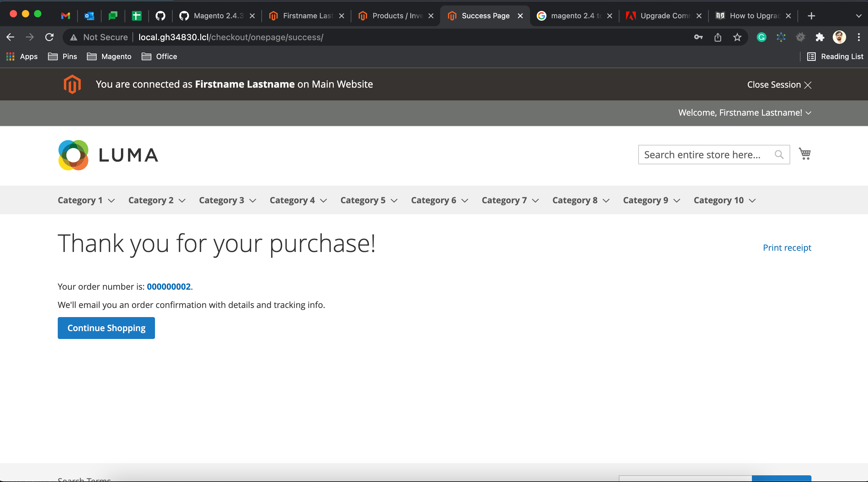Click the Continue Shopping button

point(106,327)
